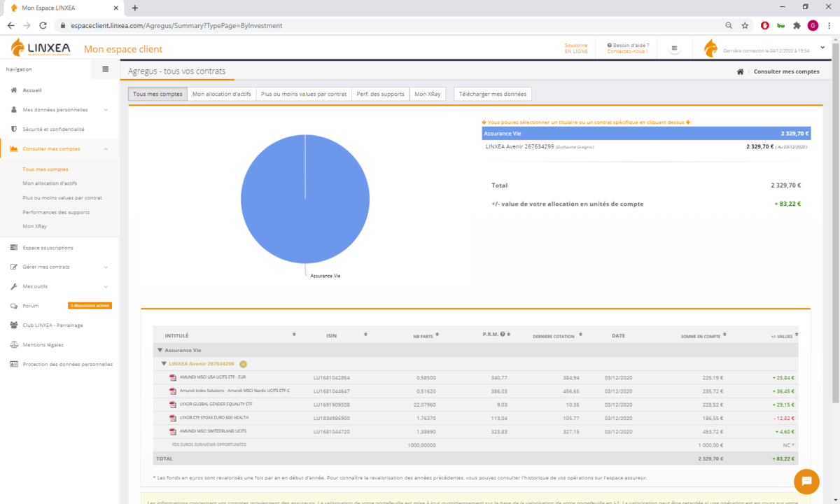Sort table by +/- VALUES column
The image size is (840, 504).
797,336
